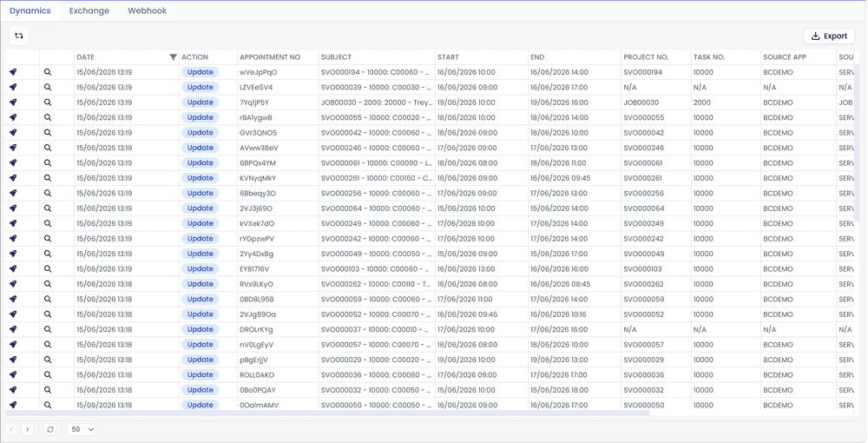Viewport: 868px width, 443px height.
Task: Click the rocket icon for wVeJpPqO
Action: 13,72
